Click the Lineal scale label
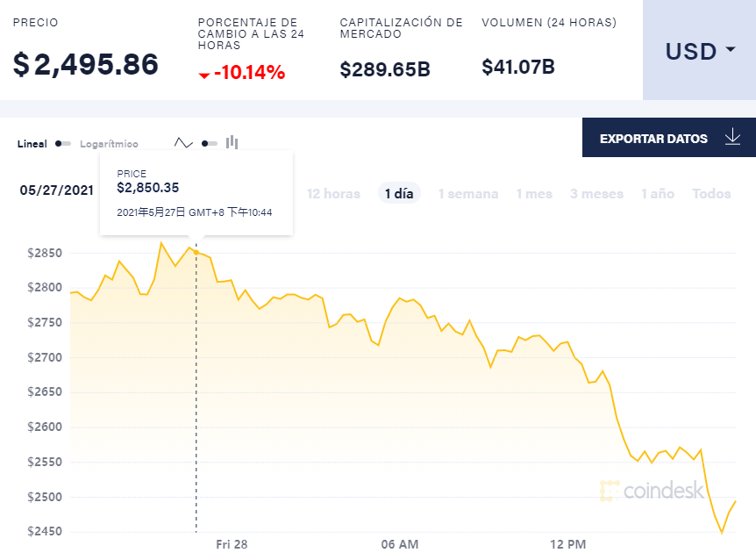This screenshot has width=756, height=560. [x=32, y=144]
